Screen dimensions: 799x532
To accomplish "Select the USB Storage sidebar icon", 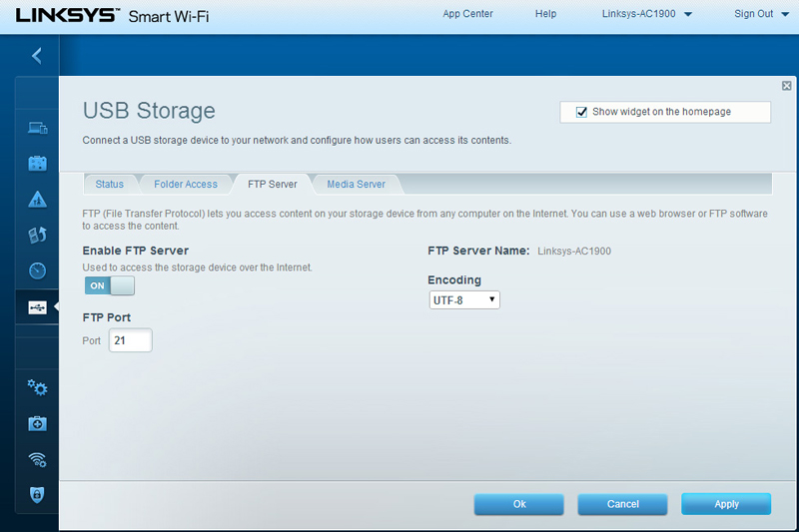I will click(x=37, y=307).
